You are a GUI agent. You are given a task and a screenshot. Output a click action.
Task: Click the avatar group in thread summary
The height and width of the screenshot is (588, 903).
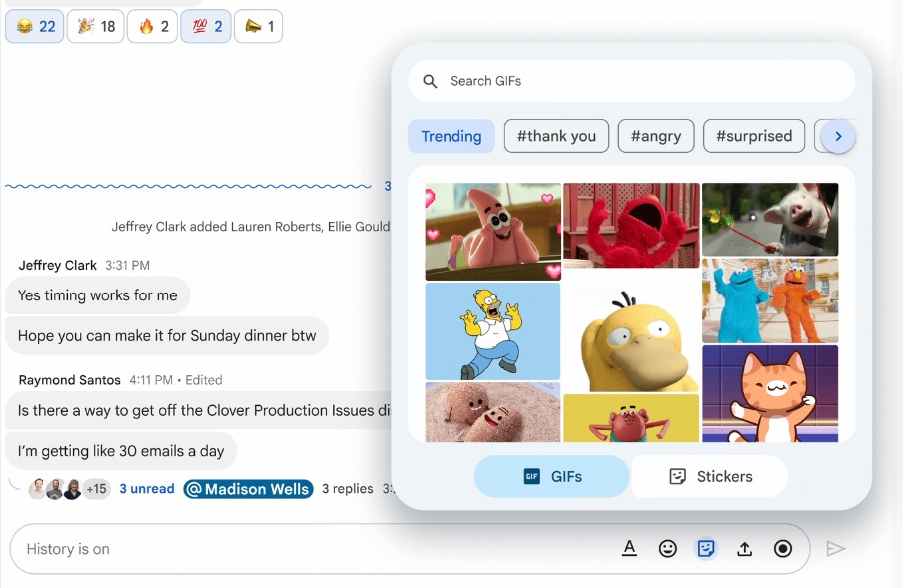[x=67, y=489]
